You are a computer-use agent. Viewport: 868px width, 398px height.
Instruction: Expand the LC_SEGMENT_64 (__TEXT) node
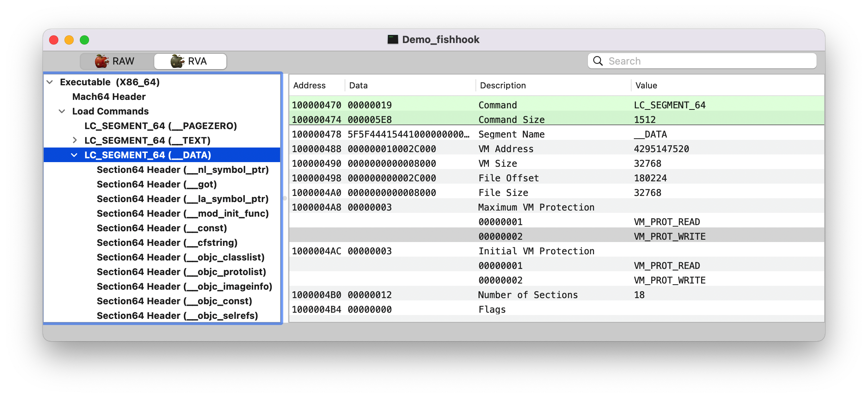[74, 141]
